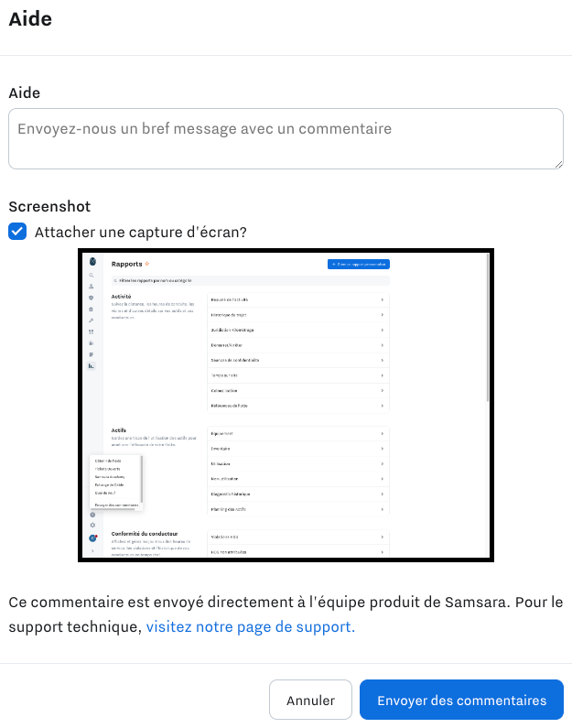Select Samsara Academy entry in preview help menu

(x=110, y=477)
